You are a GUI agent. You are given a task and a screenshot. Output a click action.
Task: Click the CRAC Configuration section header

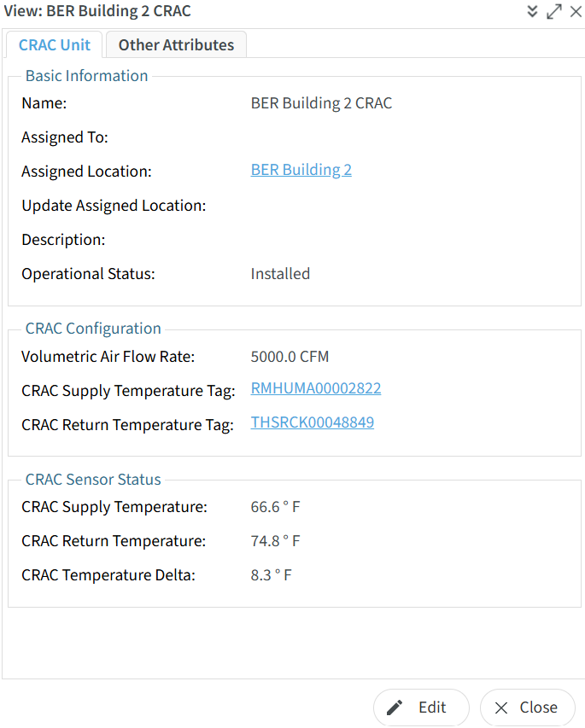point(93,329)
